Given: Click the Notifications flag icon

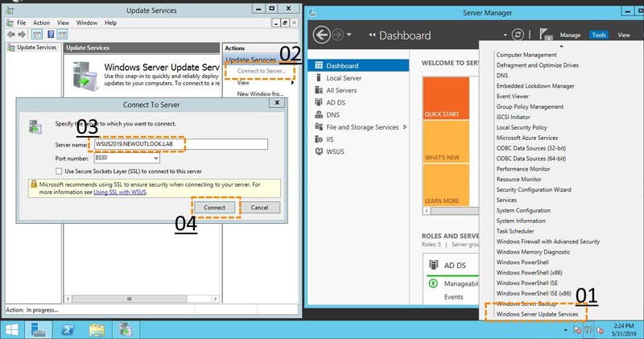Looking at the screenshot, I should click(545, 34).
